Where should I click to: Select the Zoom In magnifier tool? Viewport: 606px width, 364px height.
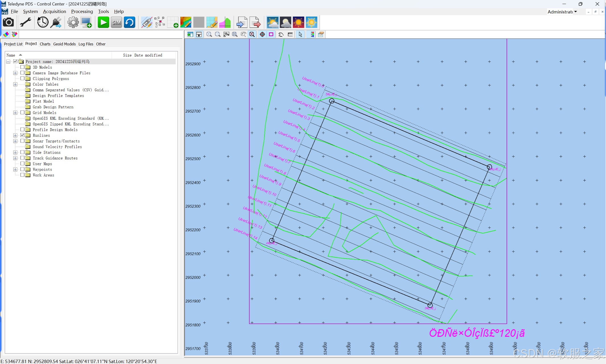click(x=209, y=34)
